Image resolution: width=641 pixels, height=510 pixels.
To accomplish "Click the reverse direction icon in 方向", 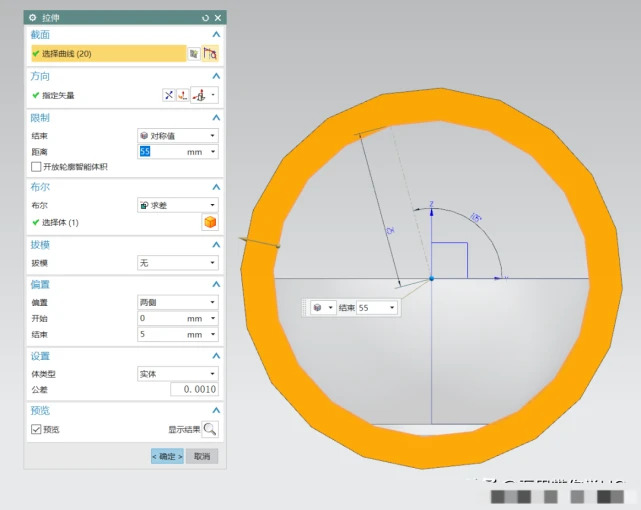I will click(x=168, y=95).
